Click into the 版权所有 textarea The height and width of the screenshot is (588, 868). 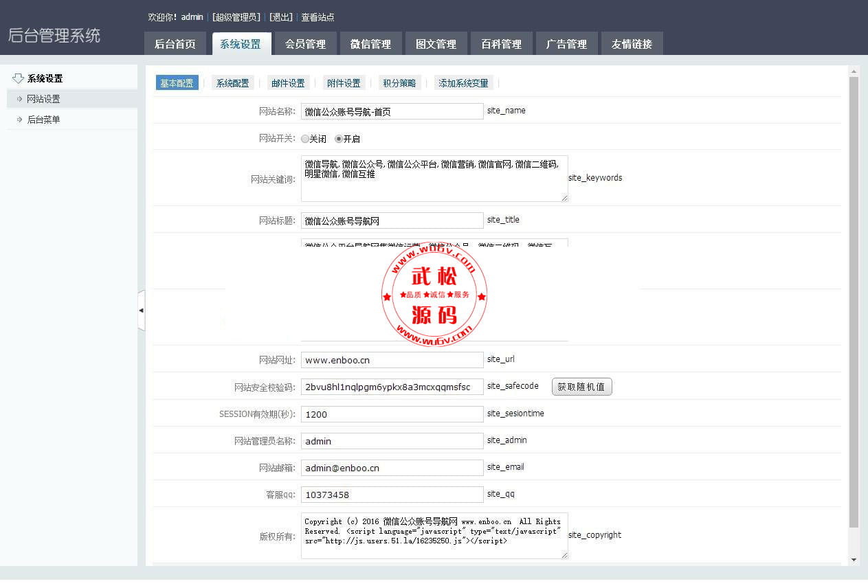[x=434, y=536]
